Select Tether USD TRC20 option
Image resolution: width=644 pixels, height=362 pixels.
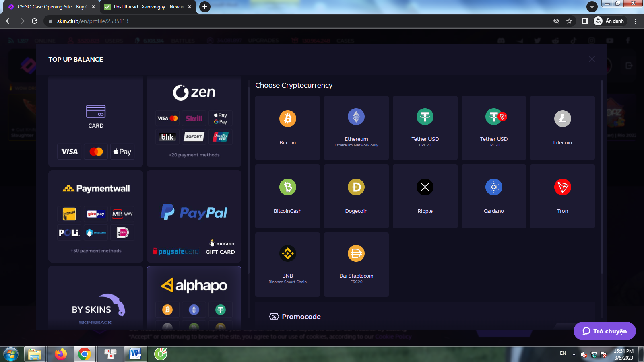click(494, 128)
